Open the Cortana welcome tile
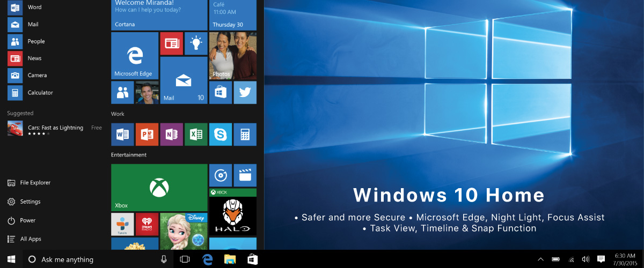 click(x=159, y=15)
